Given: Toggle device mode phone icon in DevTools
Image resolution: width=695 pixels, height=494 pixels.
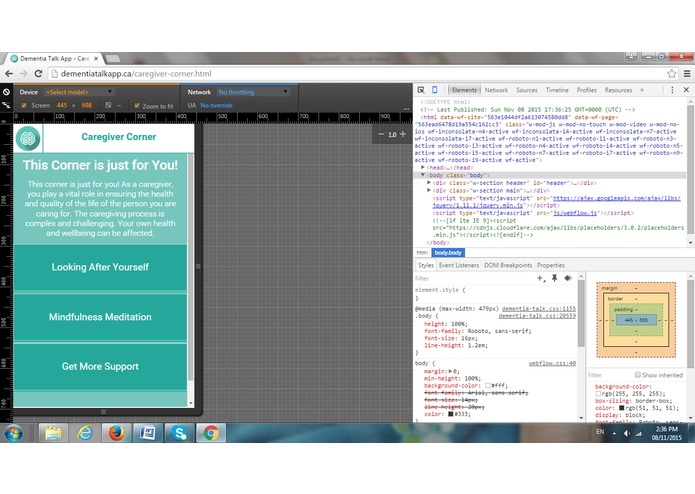Looking at the screenshot, I should click(435, 90).
